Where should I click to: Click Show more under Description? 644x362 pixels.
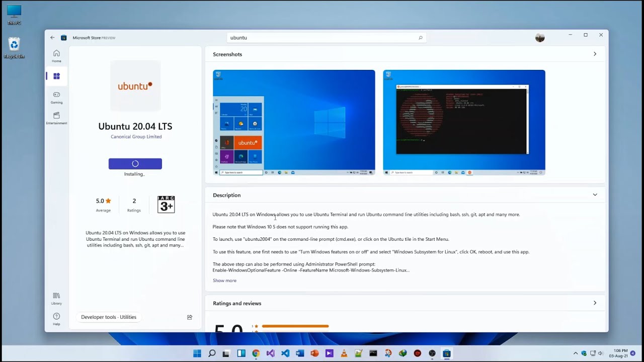(x=224, y=281)
